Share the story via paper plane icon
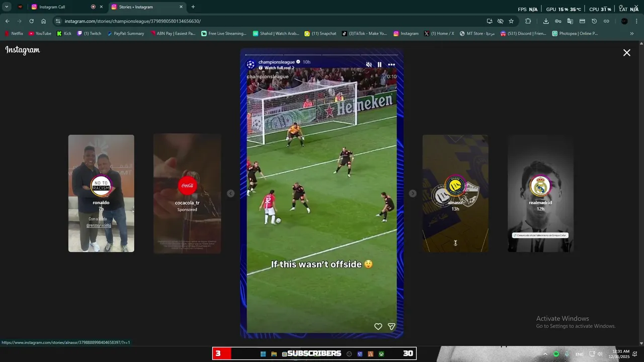Screen dimensions: 644x362 391,326
